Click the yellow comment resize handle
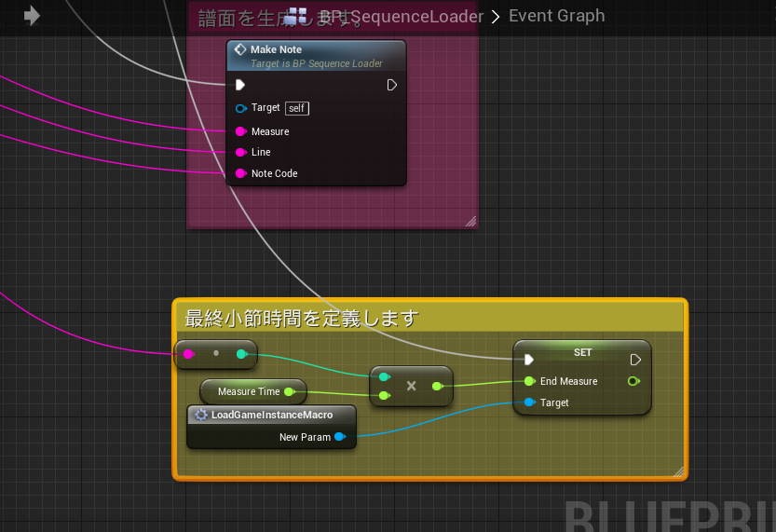The image size is (776, 532). pyautogui.click(x=679, y=471)
